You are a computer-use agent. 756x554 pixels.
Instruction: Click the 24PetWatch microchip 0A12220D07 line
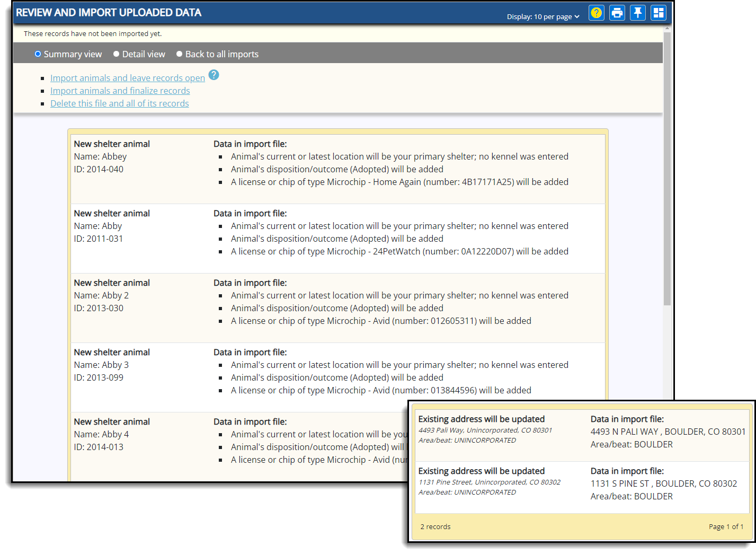click(x=399, y=251)
